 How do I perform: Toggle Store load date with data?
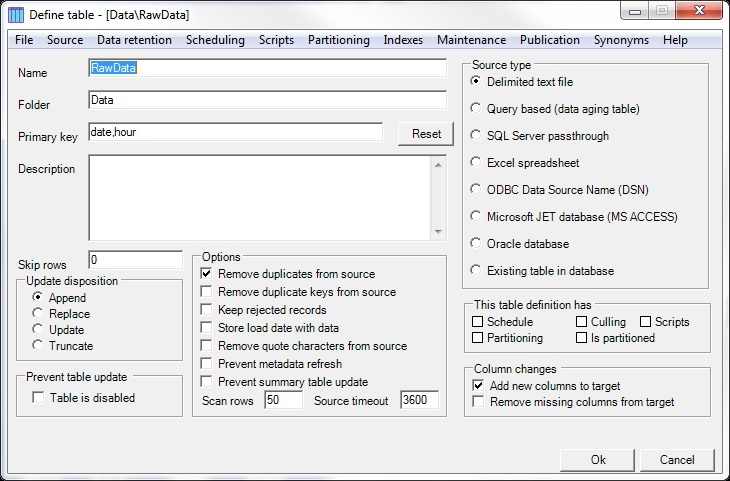tap(207, 328)
